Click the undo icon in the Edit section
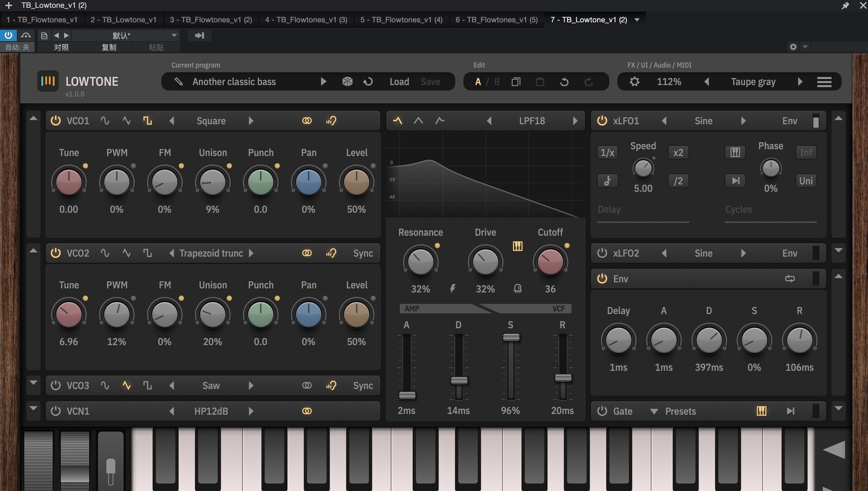The height and width of the screenshot is (491, 868). 564,82
